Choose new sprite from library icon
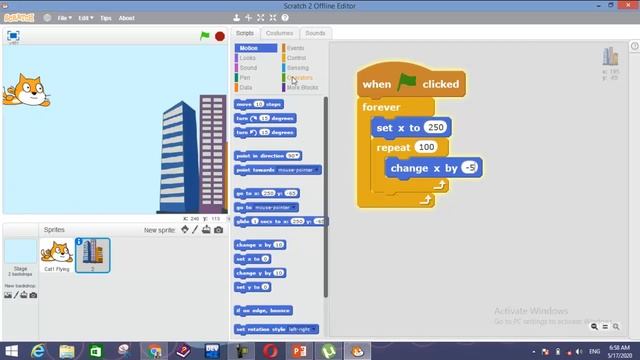The height and width of the screenshot is (360, 640). pyautogui.click(x=185, y=229)
